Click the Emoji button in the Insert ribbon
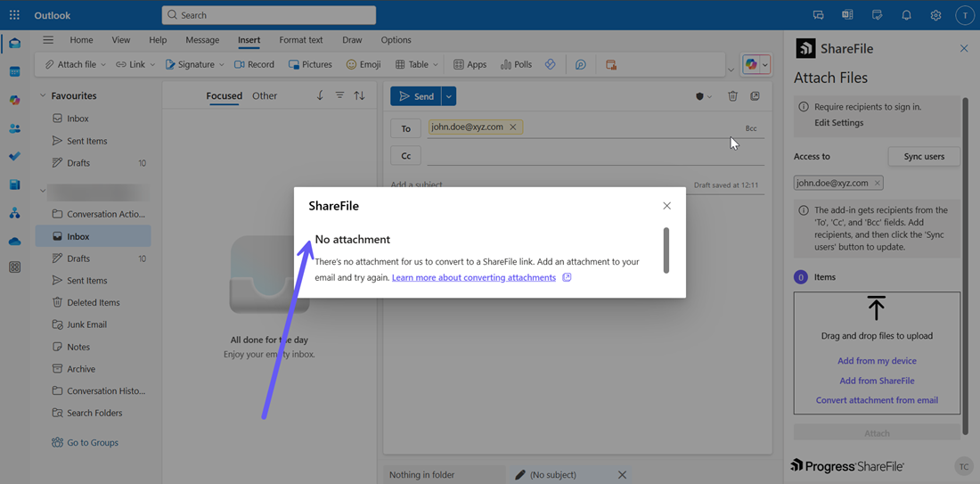 click(363, 64)
